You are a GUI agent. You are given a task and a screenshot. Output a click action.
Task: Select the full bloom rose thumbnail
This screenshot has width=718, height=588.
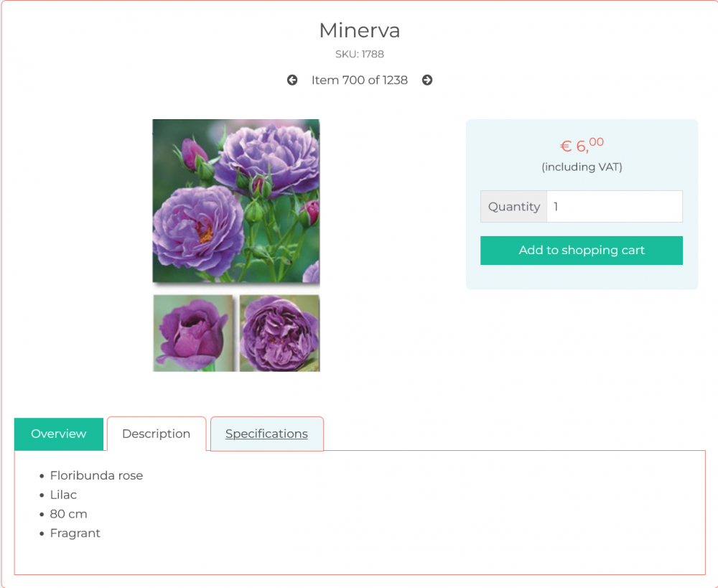tap(279, 333)
